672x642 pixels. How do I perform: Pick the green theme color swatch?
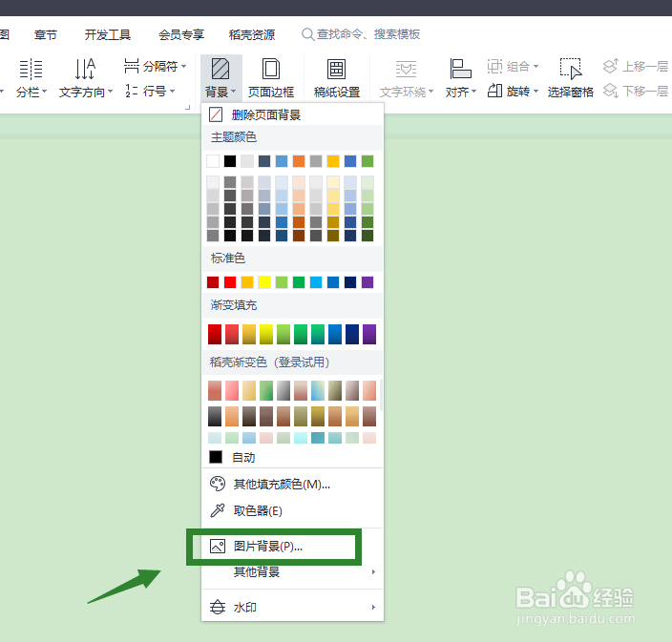(x=367, y=161)
